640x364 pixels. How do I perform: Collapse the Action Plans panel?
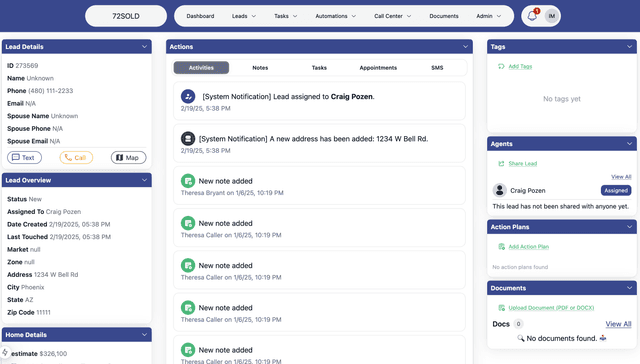point(629,226)
